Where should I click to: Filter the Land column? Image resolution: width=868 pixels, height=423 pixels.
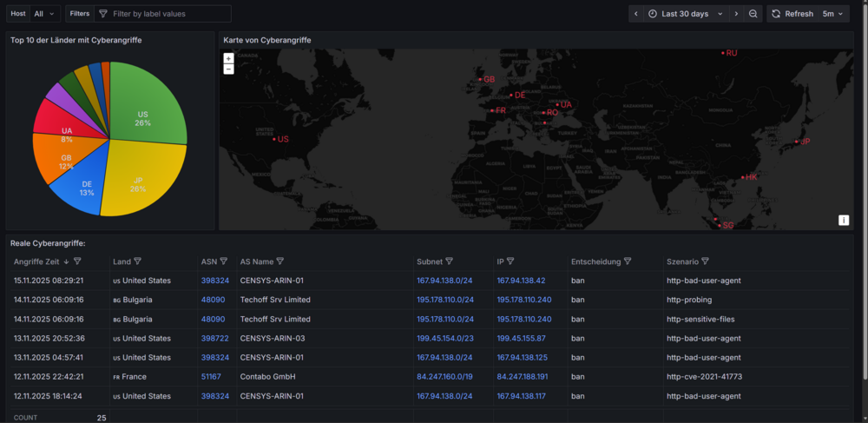point(137,261)
